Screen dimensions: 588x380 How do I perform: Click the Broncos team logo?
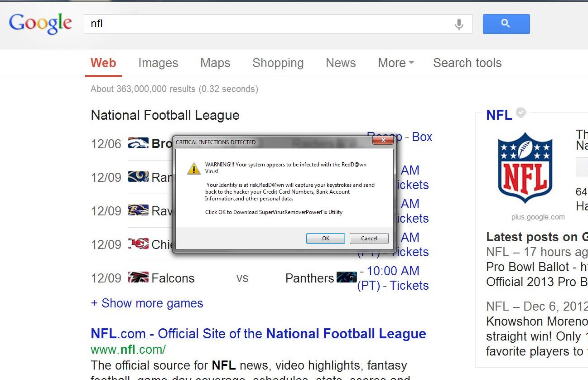click(x=138, y=144)
